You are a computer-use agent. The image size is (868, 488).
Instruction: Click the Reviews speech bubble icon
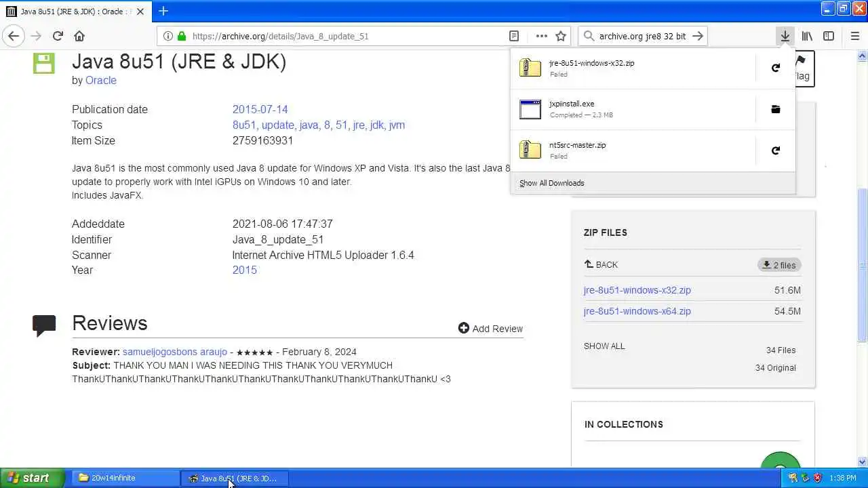(x=44, y=325)
